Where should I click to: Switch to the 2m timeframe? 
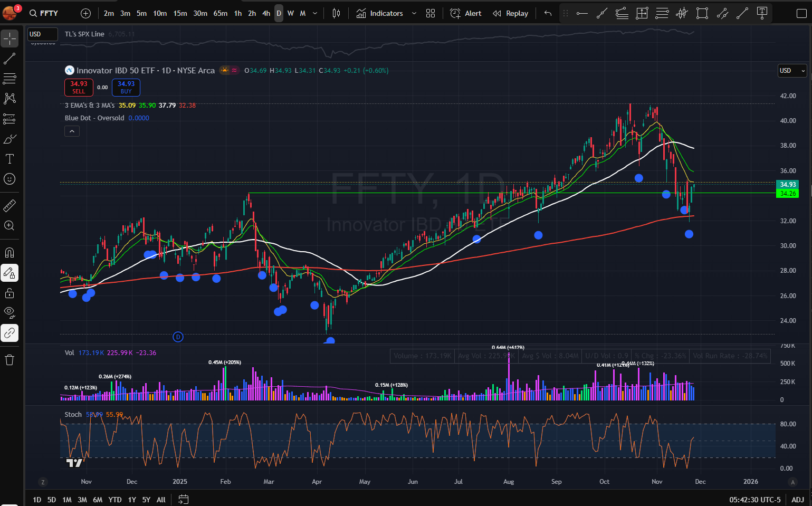tap(109, 13)
